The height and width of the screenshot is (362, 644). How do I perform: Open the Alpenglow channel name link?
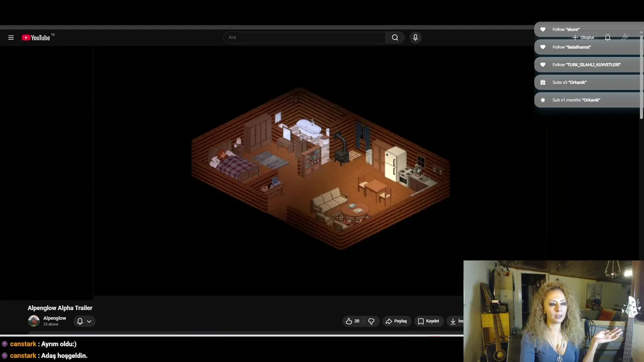coord(54,318)
